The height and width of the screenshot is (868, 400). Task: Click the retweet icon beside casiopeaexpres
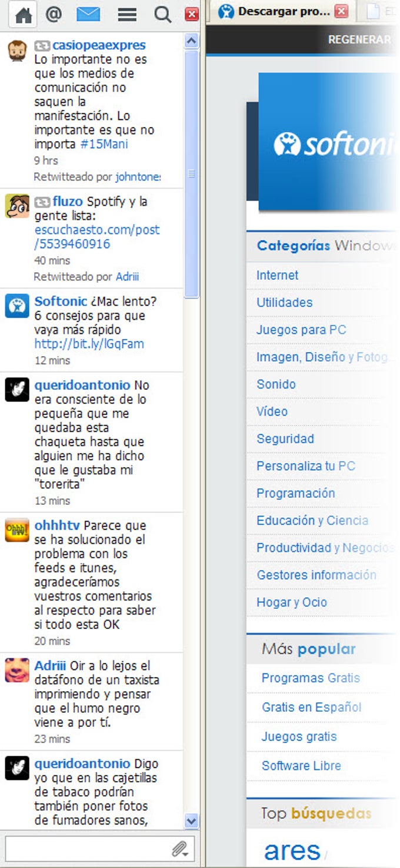coord(42,45)
